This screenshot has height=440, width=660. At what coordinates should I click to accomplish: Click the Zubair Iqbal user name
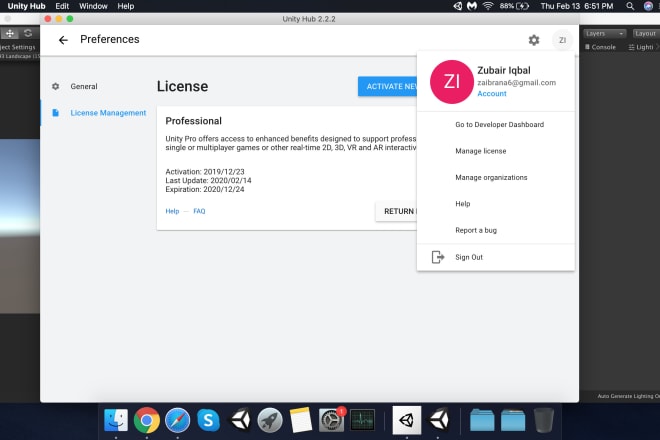pyautogui.click(x=504, y=70)
